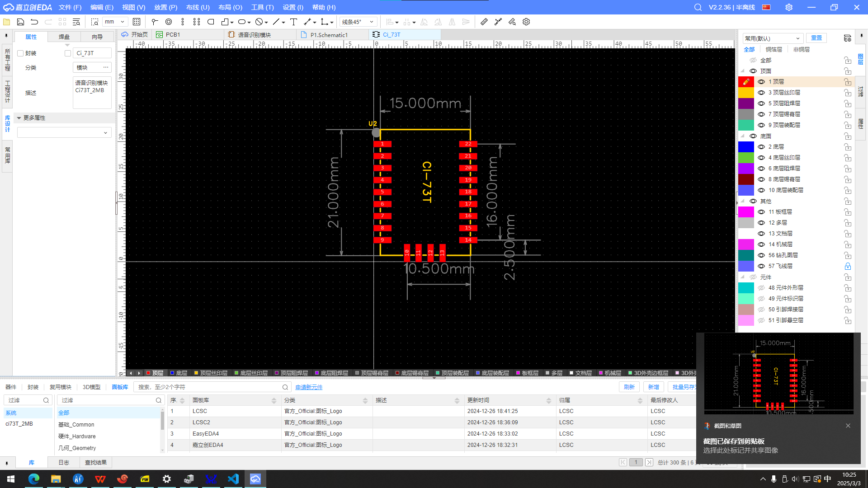Open the grid settings icon

[137, 22]
